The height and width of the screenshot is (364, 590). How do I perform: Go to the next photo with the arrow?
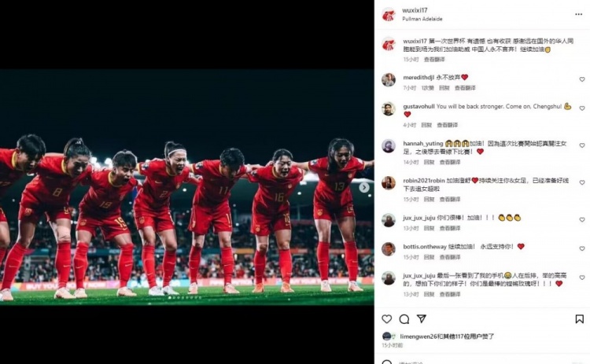coord(364,187)
